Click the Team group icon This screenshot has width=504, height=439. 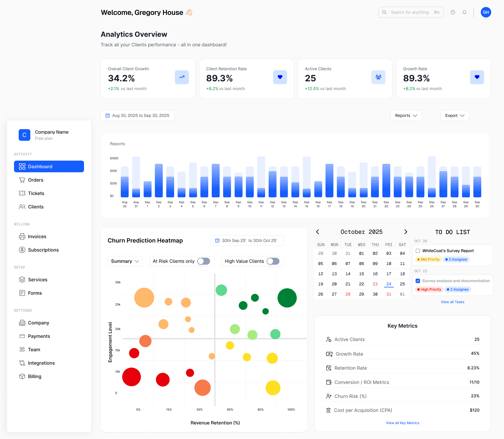click(x=22, y=350)
